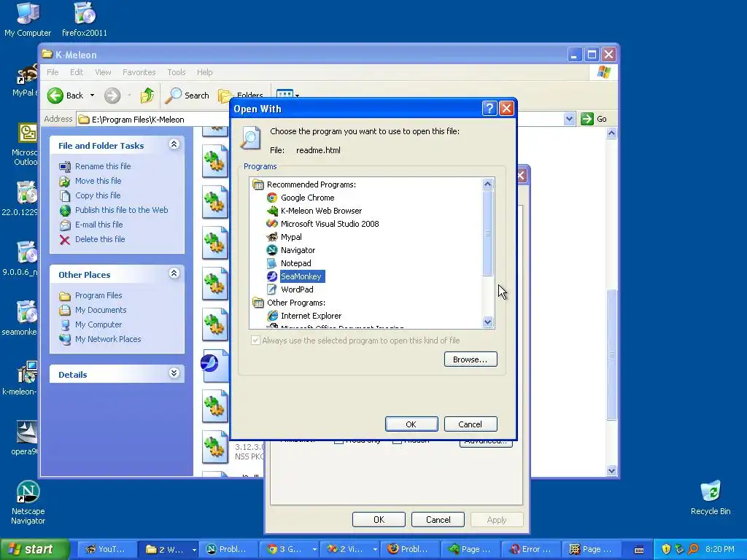This screenshot has width=747, height=560.
Task: Open the Edit menu
Action: (76, 72)
